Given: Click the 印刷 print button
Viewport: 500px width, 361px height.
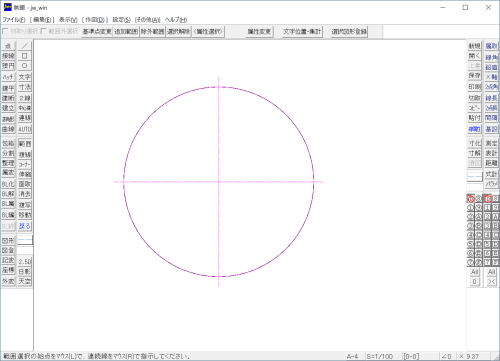Looking at the screenshot, I should (475, 87).
